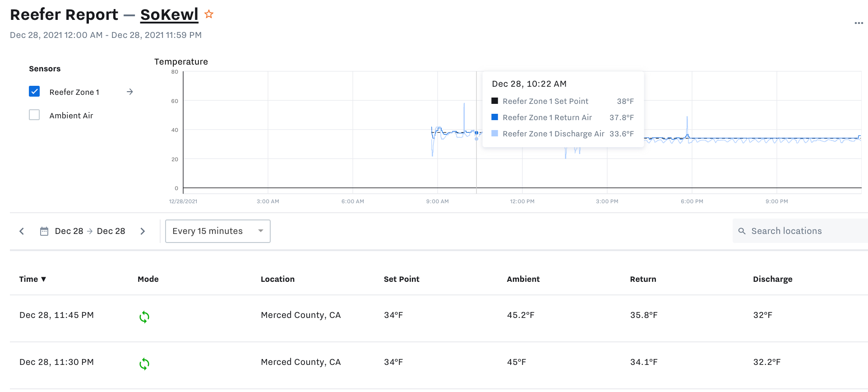Enable the Ambient Air sensor checkbox
The image size is (868, 392).
pyautogui.click(x=34, y=115)
